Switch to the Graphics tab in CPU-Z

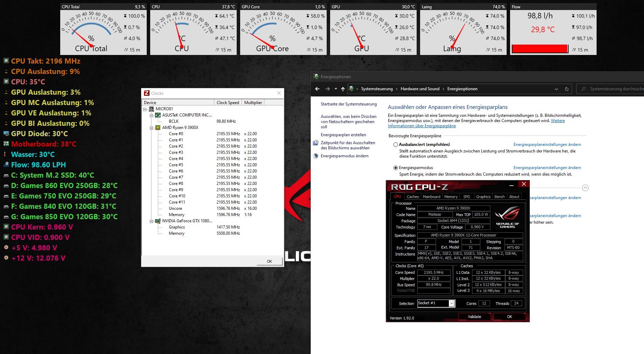(483, 197)
